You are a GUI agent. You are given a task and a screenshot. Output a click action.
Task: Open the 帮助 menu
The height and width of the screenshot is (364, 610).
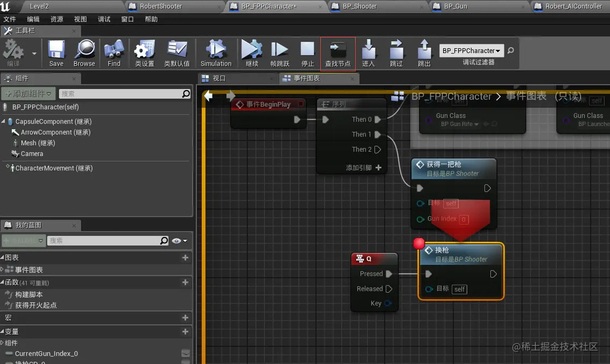coord(151,19)
